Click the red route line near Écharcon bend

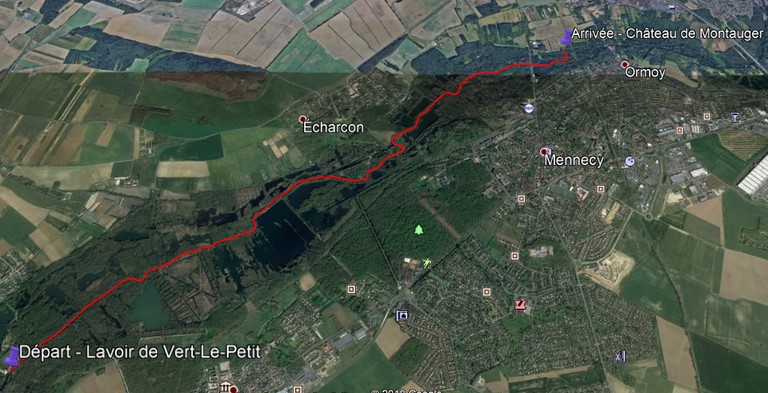[x=398, y=142]
